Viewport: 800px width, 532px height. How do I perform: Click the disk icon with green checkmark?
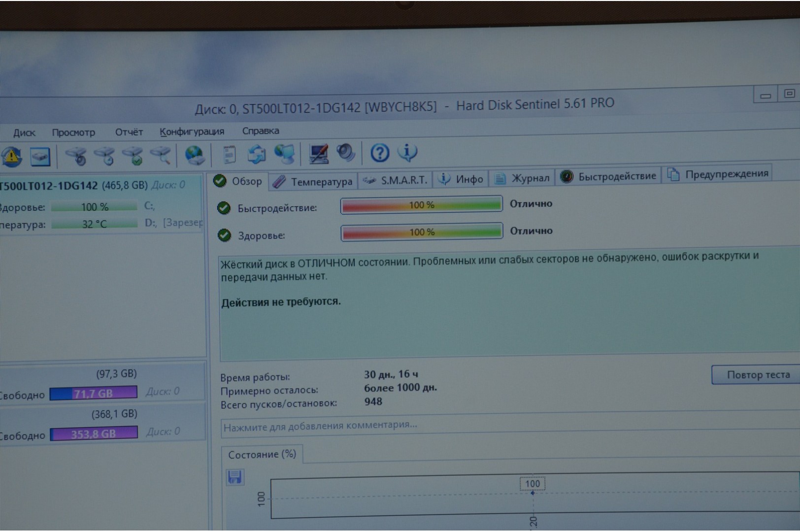click(133, 156)
